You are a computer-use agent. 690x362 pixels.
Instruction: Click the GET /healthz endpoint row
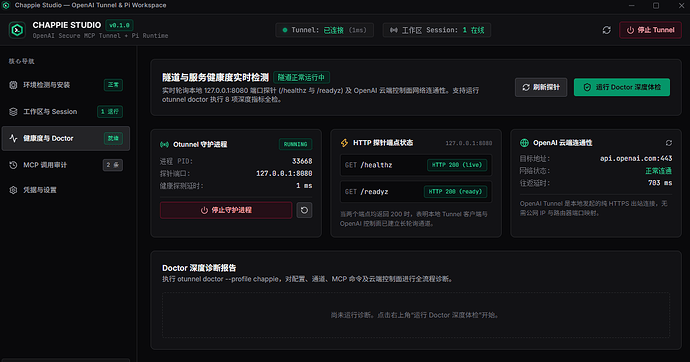(416, 165)
